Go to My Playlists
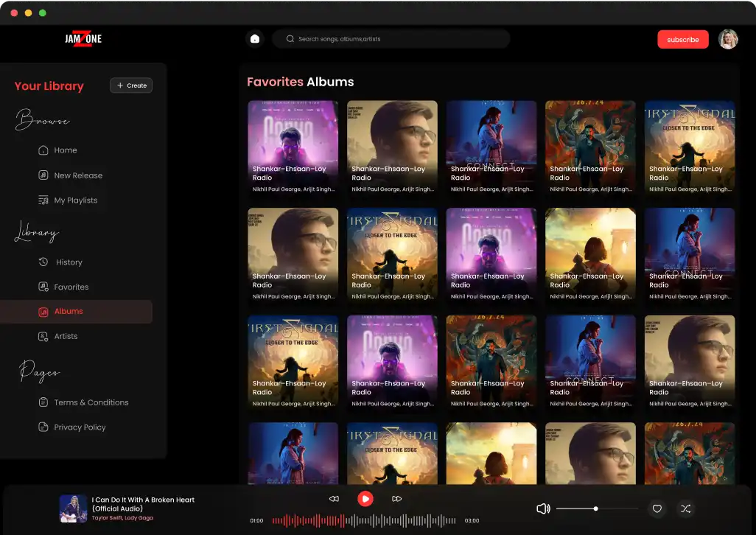The width and height of the screenshot is (756, 535). click(x=76, y=200)
